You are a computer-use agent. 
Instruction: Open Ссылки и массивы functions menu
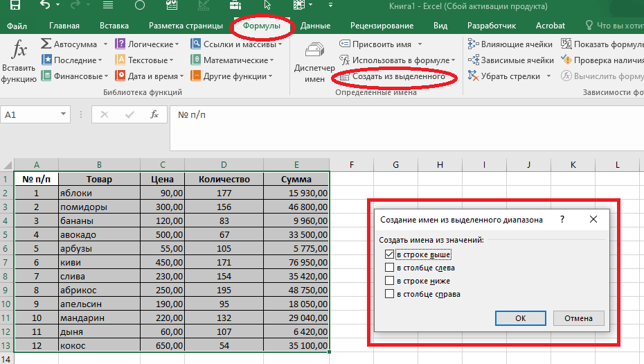[x=237, y=44]
